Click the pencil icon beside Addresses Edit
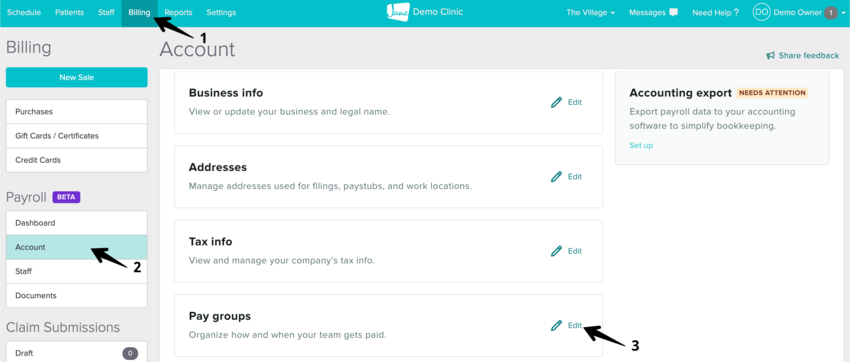Viewport: 850px width, 362px height. (556, 177)
